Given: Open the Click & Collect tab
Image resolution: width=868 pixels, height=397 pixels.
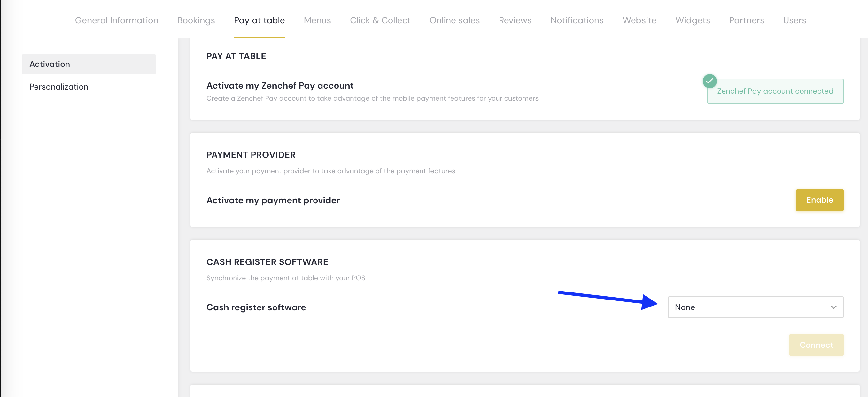Looking at the screenshot, I should coord(380,20).
